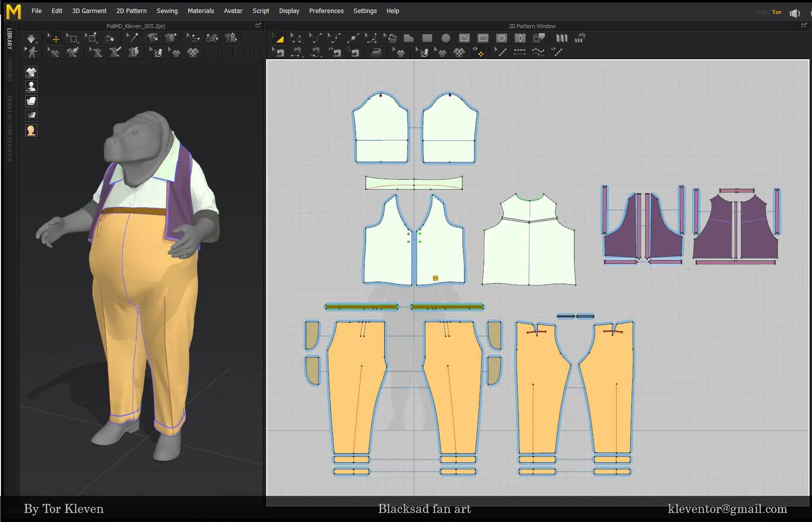Choose the filled Rectangle pattern tool
Screen dimensions: 812x522
click(427, 38)
